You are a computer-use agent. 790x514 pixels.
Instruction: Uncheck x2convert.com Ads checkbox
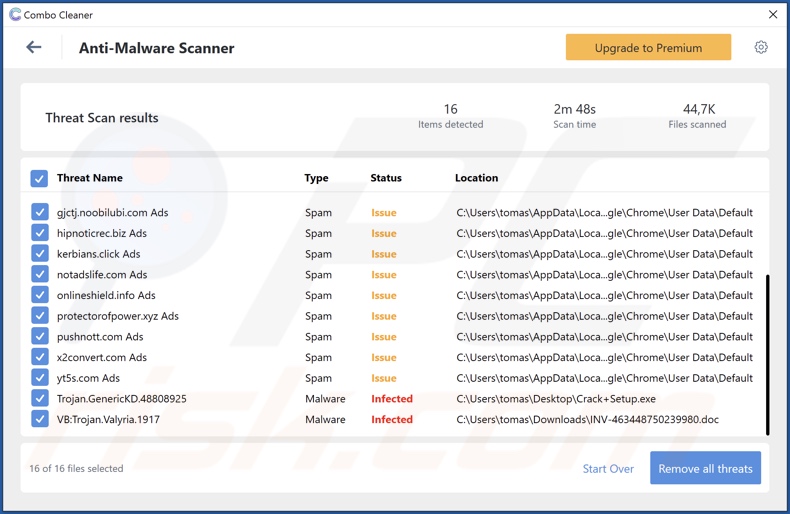point(39,357)
